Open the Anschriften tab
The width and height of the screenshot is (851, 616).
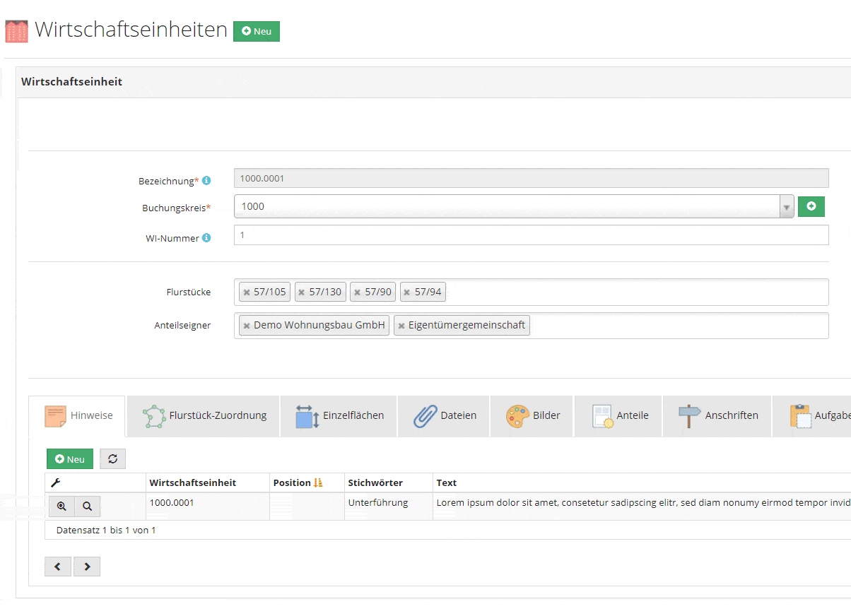click(717, 416)
